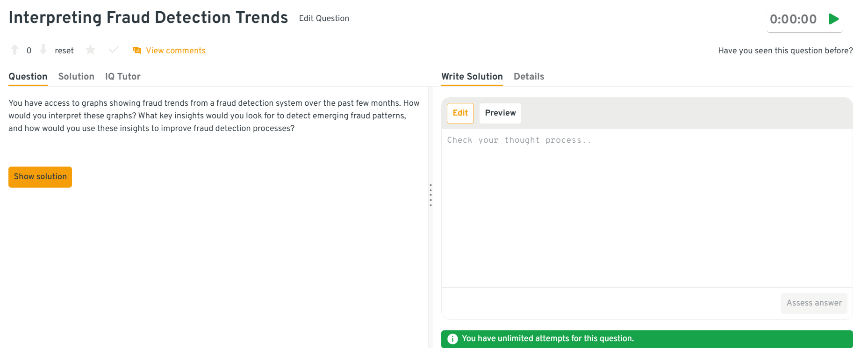Click the comments bubble icon
The height and width of the screenshot is (357, 868).
pos(137,51)
